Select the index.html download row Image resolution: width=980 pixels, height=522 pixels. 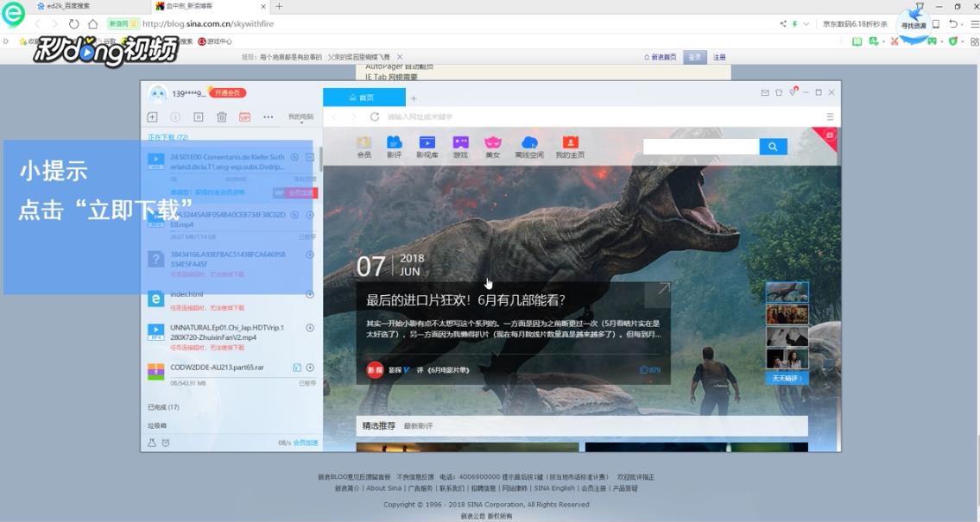pos(231,300)
